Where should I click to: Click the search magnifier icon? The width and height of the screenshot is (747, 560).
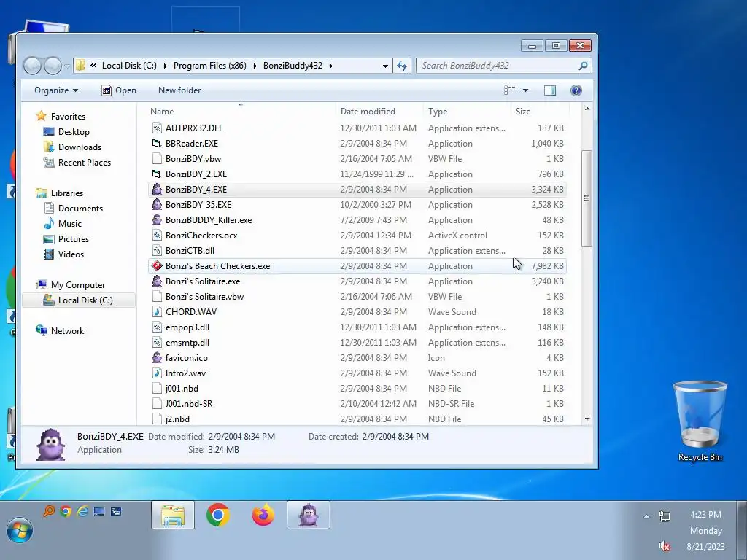[x=583, y=66]
